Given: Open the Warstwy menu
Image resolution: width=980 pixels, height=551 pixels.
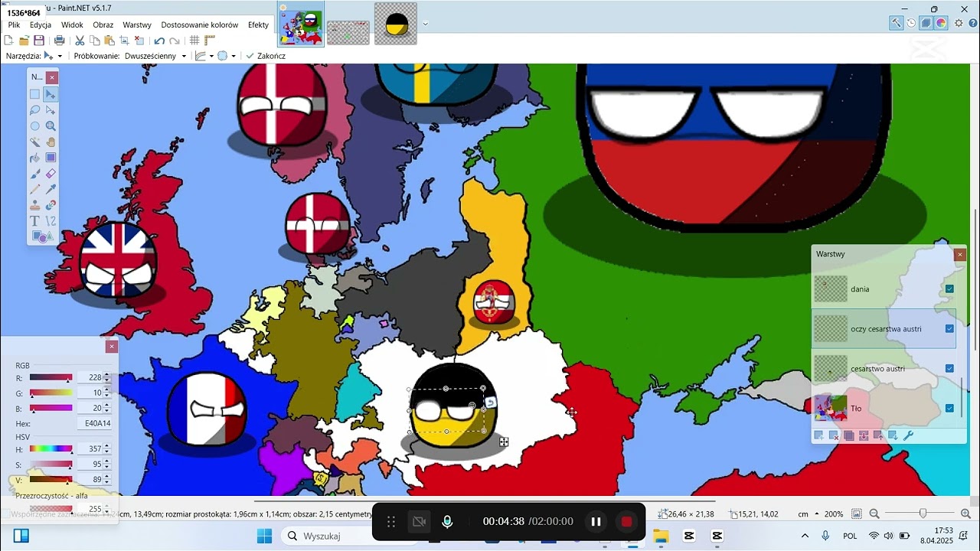Looking at the screenshot, I should pyautogui.click(x=137, y=24).
